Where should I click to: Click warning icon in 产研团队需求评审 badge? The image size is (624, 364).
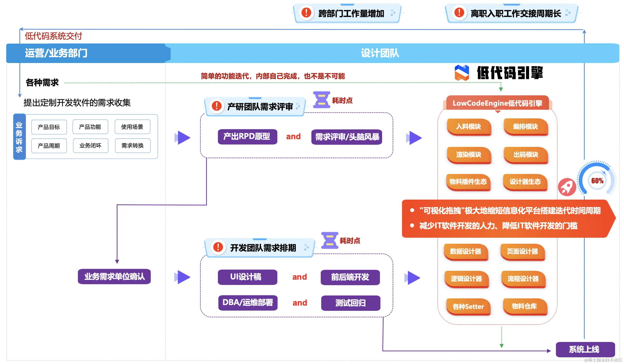217,106
